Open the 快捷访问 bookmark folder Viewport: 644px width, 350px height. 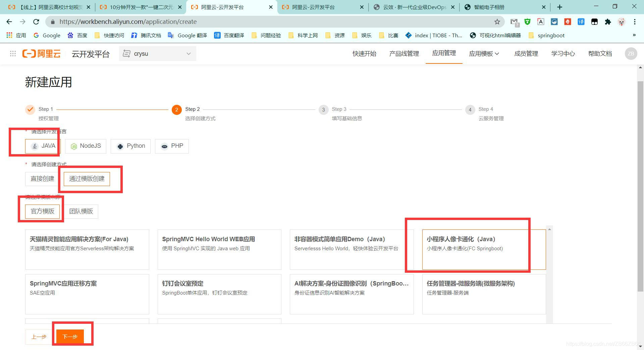coord(109,35)
